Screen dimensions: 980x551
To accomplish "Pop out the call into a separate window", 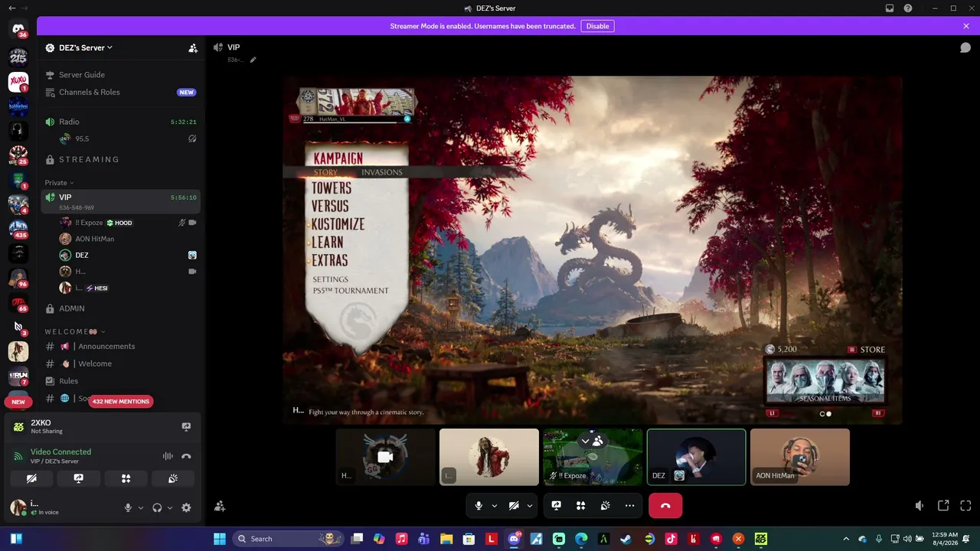I will (x=943, y=506).
